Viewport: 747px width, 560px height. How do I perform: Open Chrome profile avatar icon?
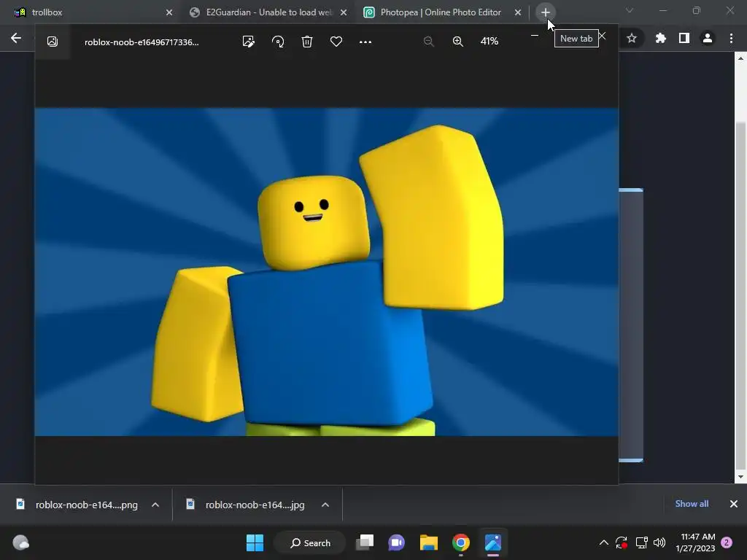click(x=708, y=38)
